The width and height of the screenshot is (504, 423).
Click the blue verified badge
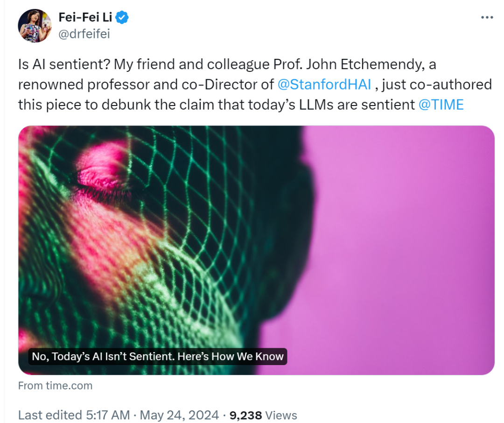pyautogui.click(x=122, y=17)
